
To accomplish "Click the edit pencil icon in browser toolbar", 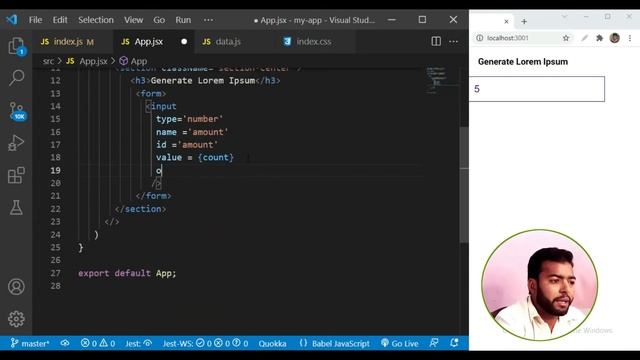I will point(584,38).
